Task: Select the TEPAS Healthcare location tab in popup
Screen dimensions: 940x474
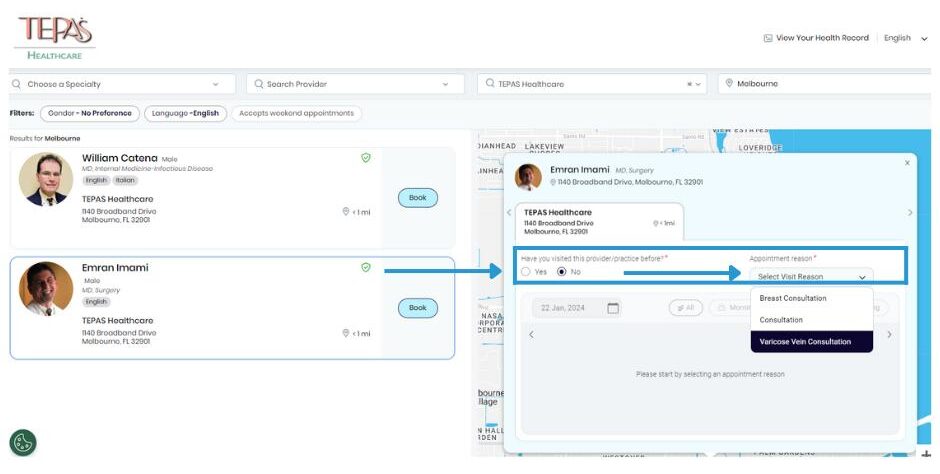Action: click(x=599, y=222)
